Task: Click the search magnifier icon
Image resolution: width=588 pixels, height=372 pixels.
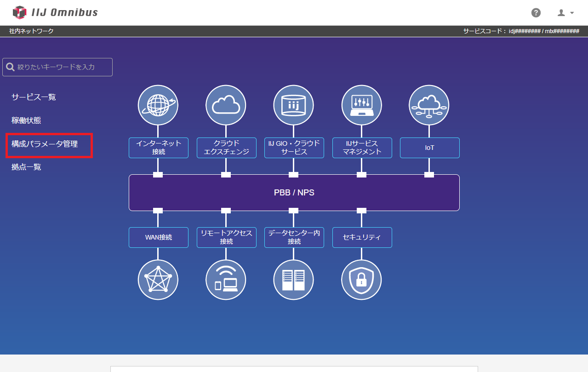Action: 10,67
